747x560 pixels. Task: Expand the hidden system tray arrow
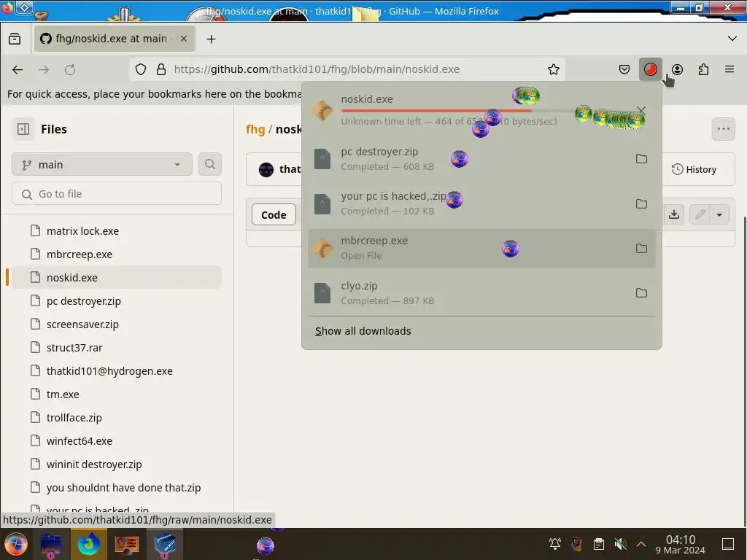(x=641, y=544)
